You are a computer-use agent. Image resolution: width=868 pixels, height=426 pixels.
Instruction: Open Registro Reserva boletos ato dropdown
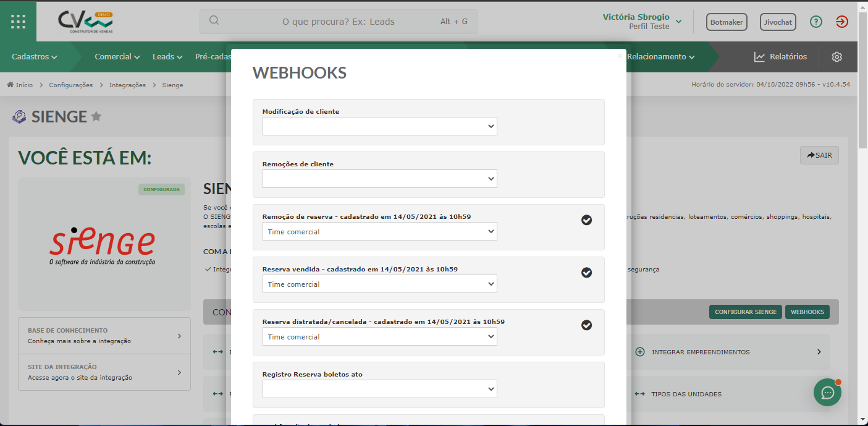click(380, 389)
